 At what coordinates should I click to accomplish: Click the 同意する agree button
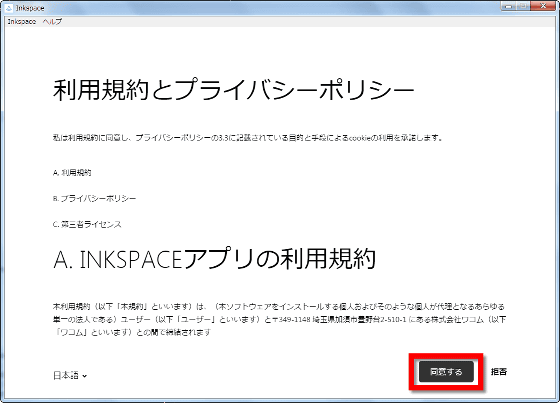pyautogui.click(x=446, y=372)
